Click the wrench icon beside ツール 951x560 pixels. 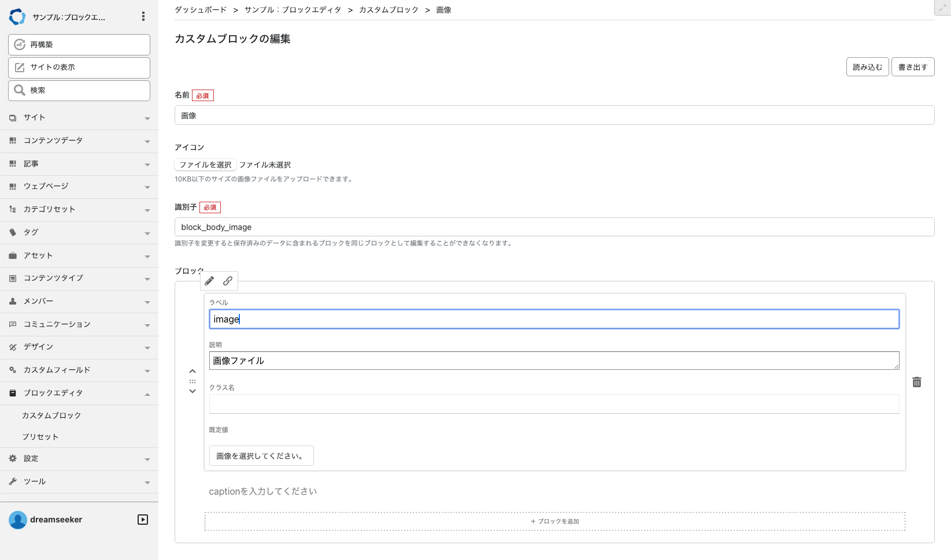coord(13,481)
